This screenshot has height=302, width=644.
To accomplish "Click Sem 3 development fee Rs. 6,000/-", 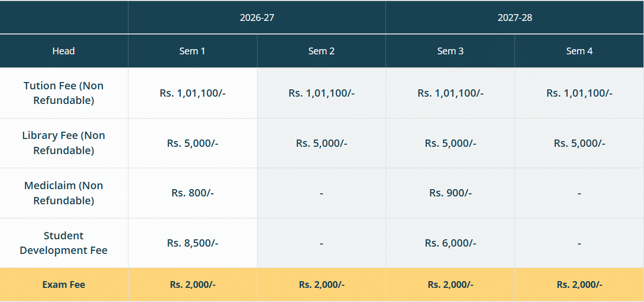I will [450, 243].
